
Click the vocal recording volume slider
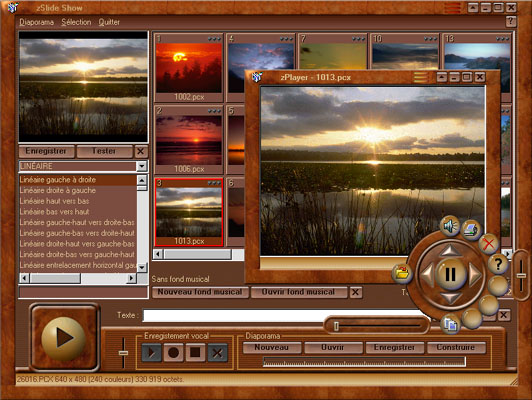pos(124,353)
